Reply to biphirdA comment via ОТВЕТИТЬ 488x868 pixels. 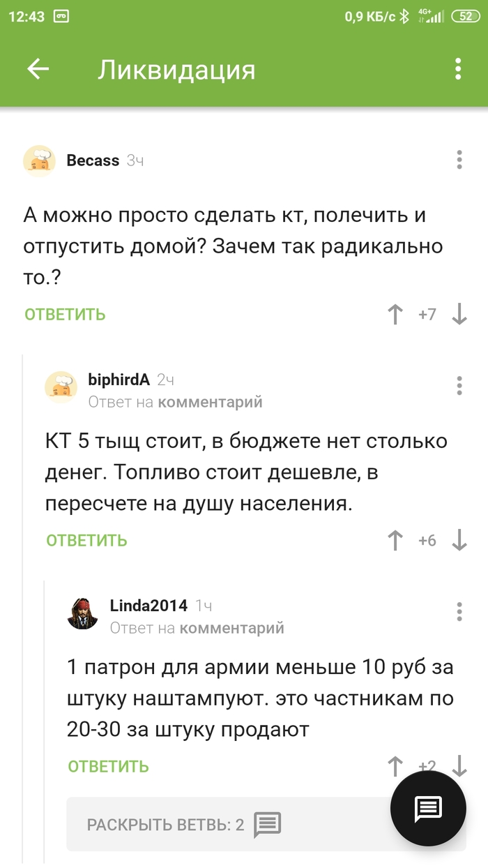[x=87, y=541]
